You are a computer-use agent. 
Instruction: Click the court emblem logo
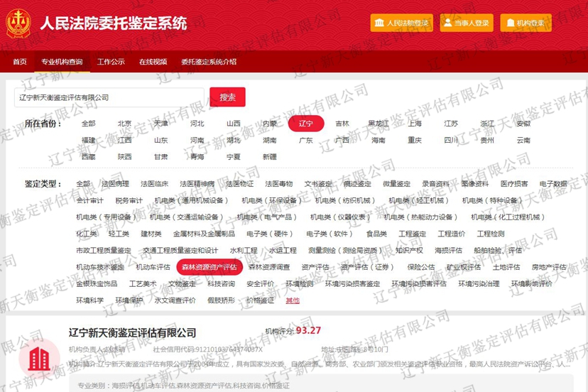(x=18, y=23)
